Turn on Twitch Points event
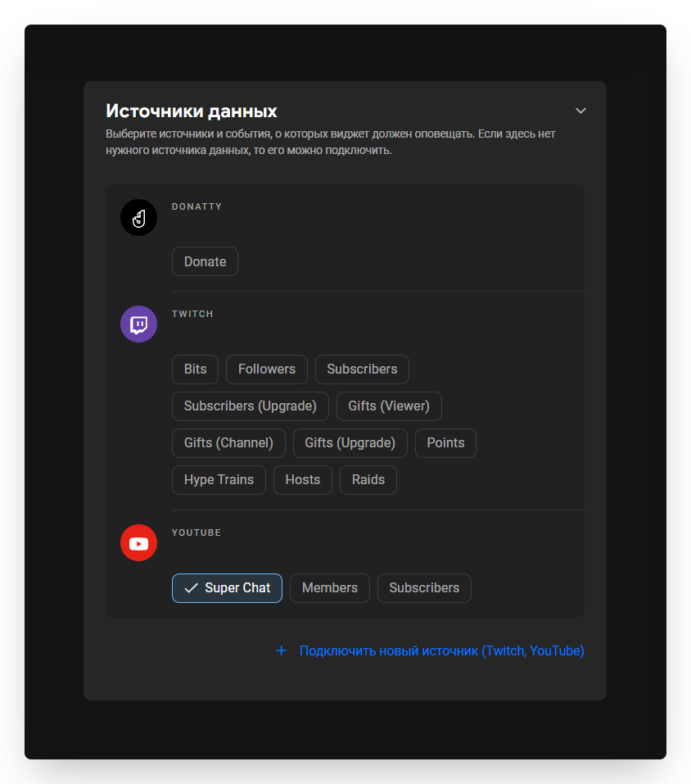 click(x=445, y=443)
